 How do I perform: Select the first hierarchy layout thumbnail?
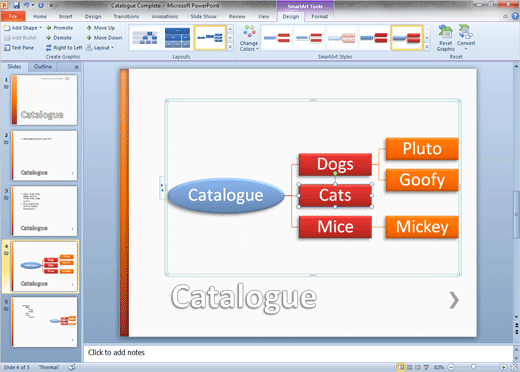click(x=145, y=38)
